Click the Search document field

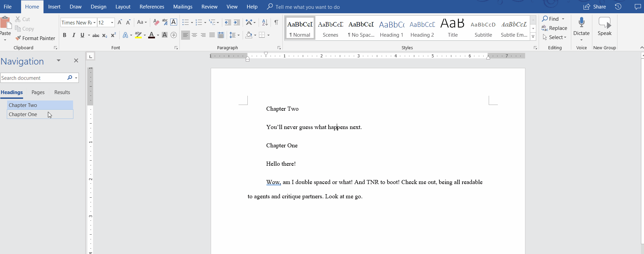(33, 78)
